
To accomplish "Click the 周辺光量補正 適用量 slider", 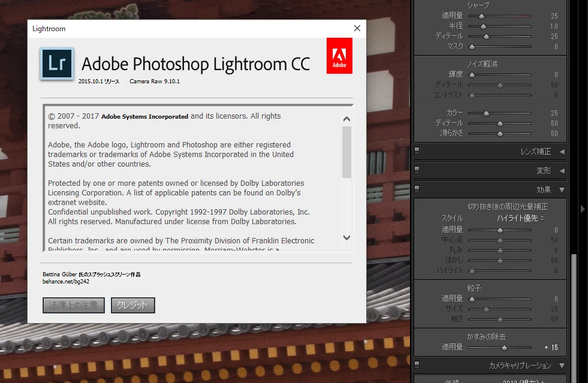I will (500, 230).
